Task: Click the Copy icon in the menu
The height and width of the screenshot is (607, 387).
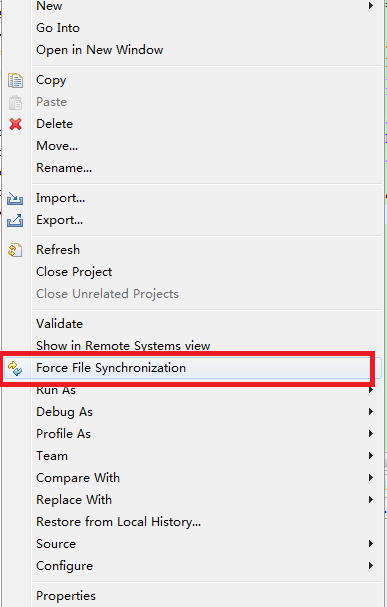Action: coord(15,80)
